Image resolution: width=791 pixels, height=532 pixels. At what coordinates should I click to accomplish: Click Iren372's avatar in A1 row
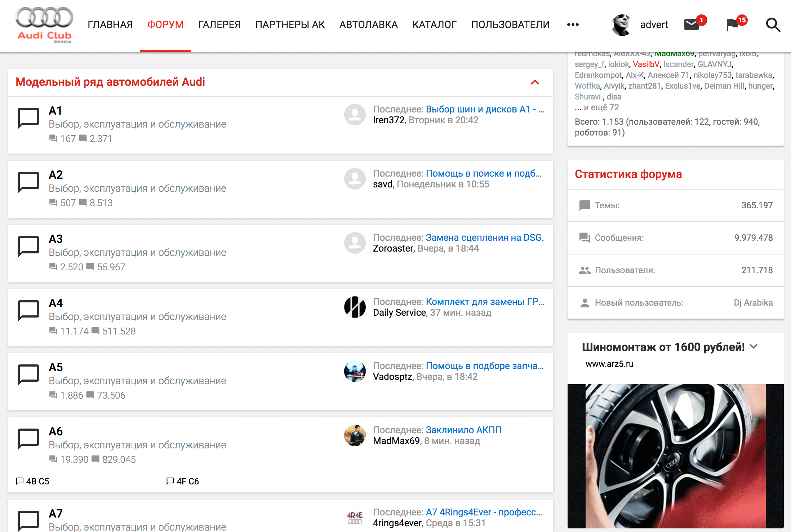[355, 115]
